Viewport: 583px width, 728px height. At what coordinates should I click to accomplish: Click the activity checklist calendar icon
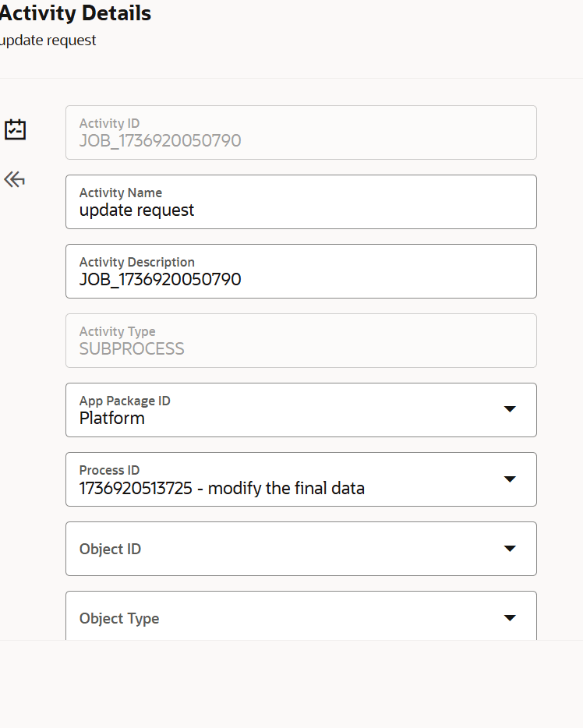click(15, 129)
